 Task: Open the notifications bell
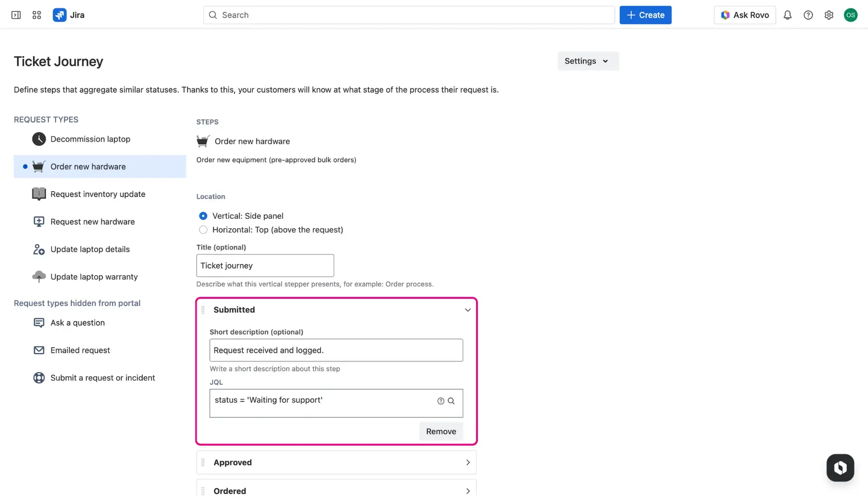(788, 15)
